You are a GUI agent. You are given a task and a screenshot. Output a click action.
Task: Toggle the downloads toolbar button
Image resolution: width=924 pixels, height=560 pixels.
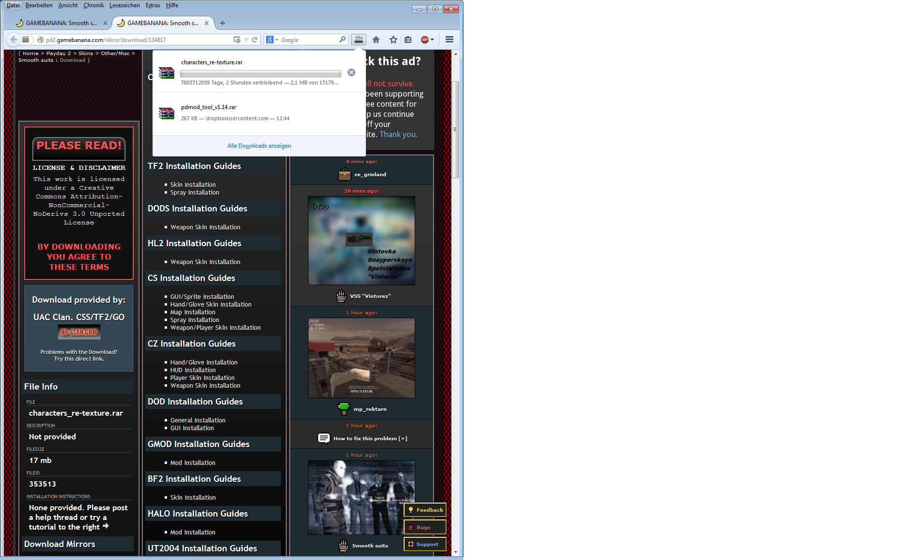[x=359, y=40]
